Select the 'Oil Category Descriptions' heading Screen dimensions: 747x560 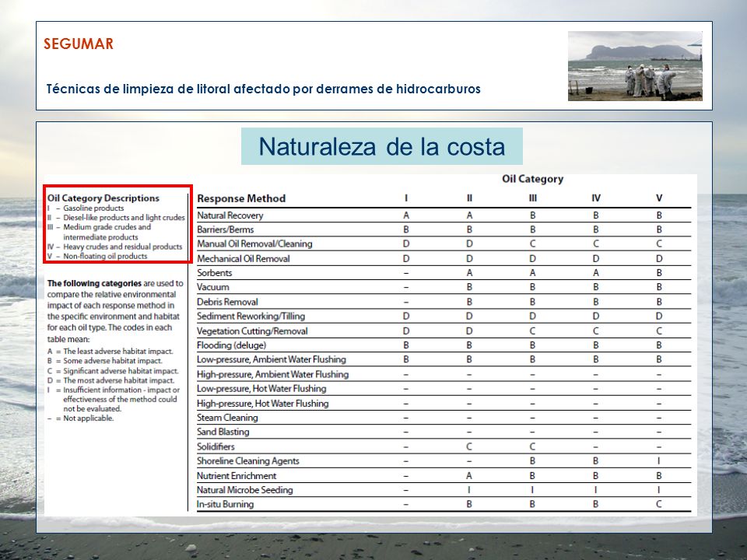[103, 198]
